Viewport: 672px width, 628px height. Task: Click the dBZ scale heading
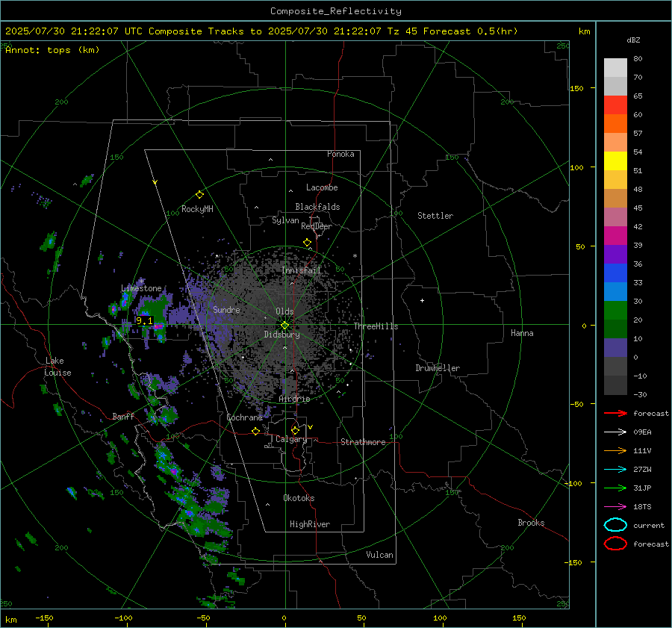click(x=633, y=40)
